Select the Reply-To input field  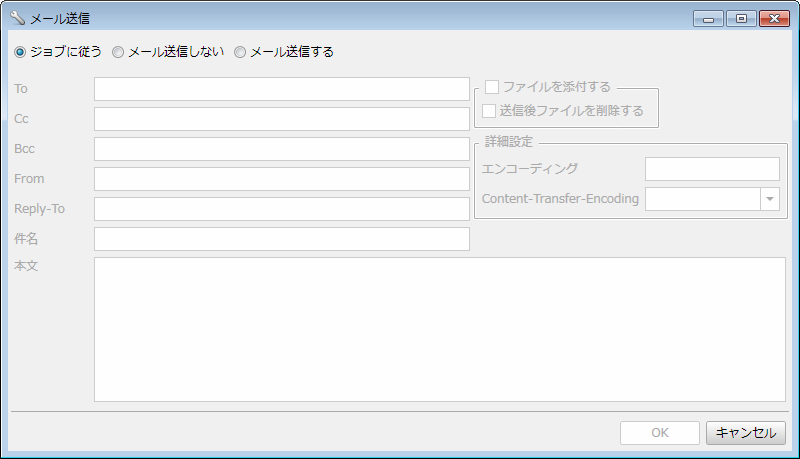[x=282, y=209]
